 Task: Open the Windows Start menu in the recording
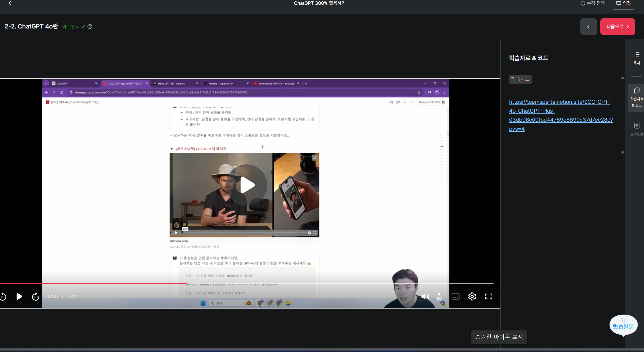[x=203, y=303]
